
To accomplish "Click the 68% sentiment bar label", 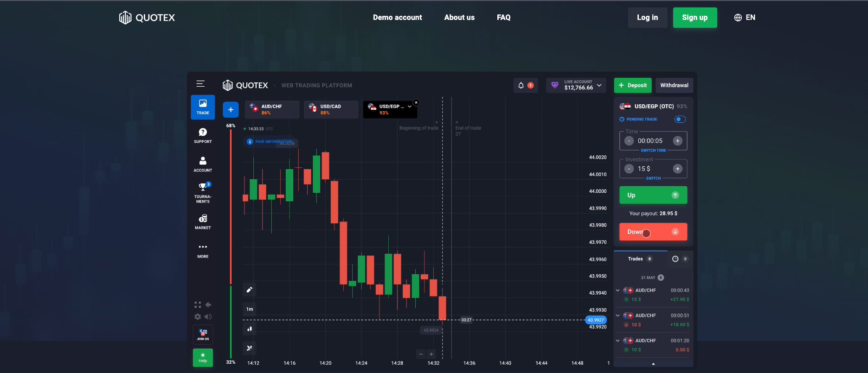I will tap(231, 126).
